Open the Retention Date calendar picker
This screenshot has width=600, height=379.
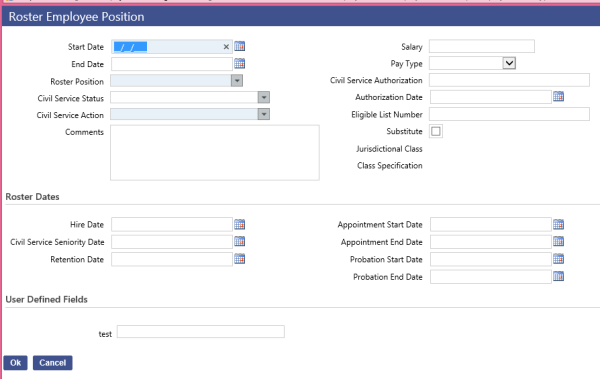pyautogui.click(x=240, y=259)
